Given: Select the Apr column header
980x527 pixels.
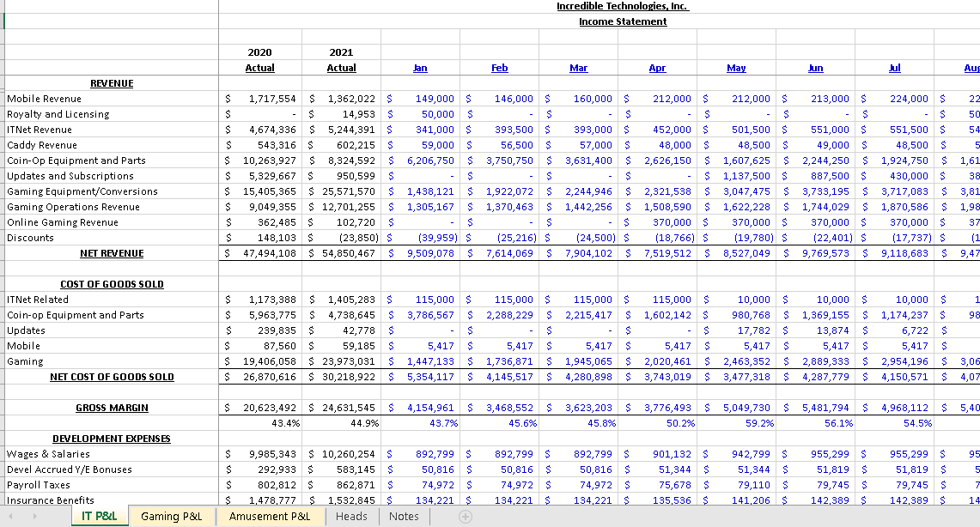Looking at the screenshot, I should 657,68.
